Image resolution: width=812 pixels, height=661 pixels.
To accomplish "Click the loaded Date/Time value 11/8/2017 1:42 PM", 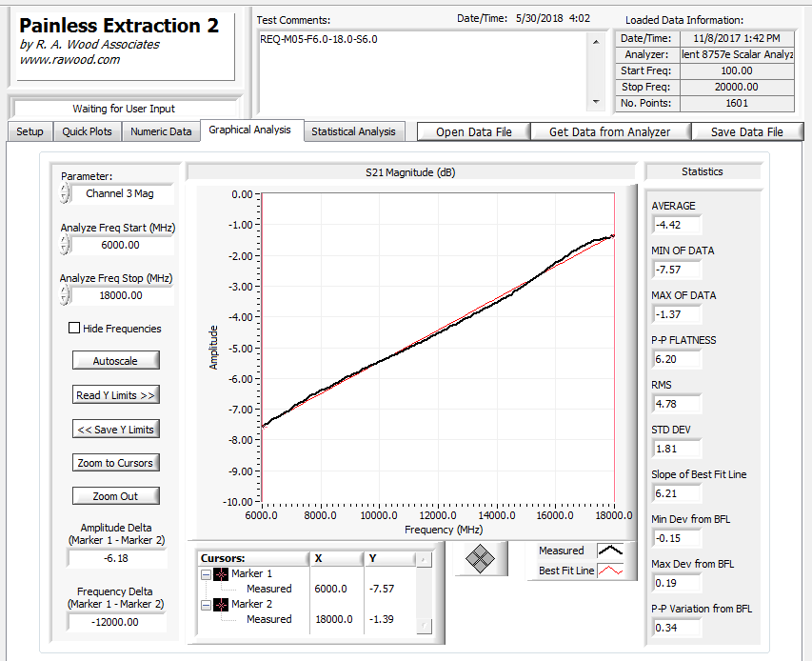I will 737,38.
